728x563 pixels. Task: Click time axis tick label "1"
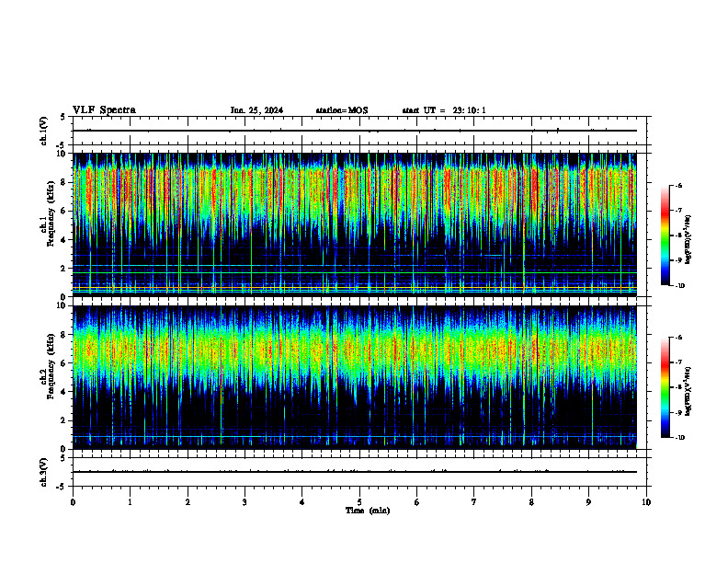pos(130,502)
